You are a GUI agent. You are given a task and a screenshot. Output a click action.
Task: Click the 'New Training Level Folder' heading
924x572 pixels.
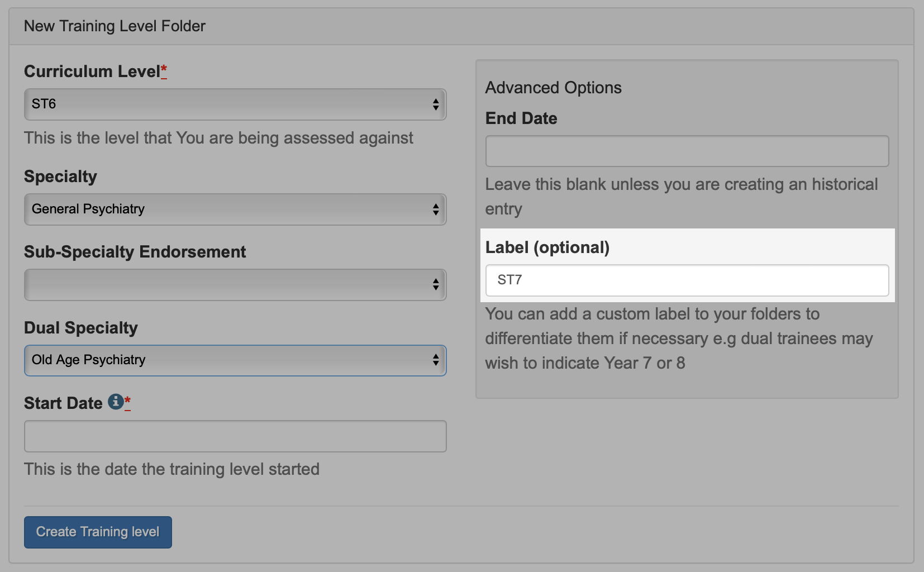(x=115, y=26)
